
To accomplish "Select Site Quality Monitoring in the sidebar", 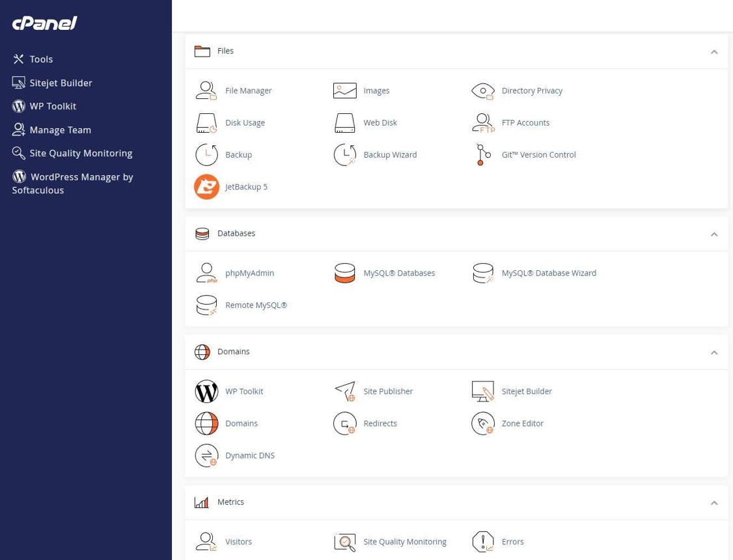I will pos(72,153).
